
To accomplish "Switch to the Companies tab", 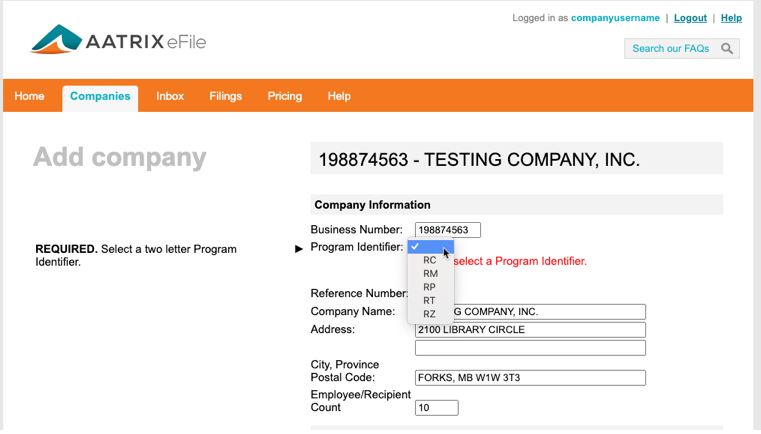I will (100, 96).
